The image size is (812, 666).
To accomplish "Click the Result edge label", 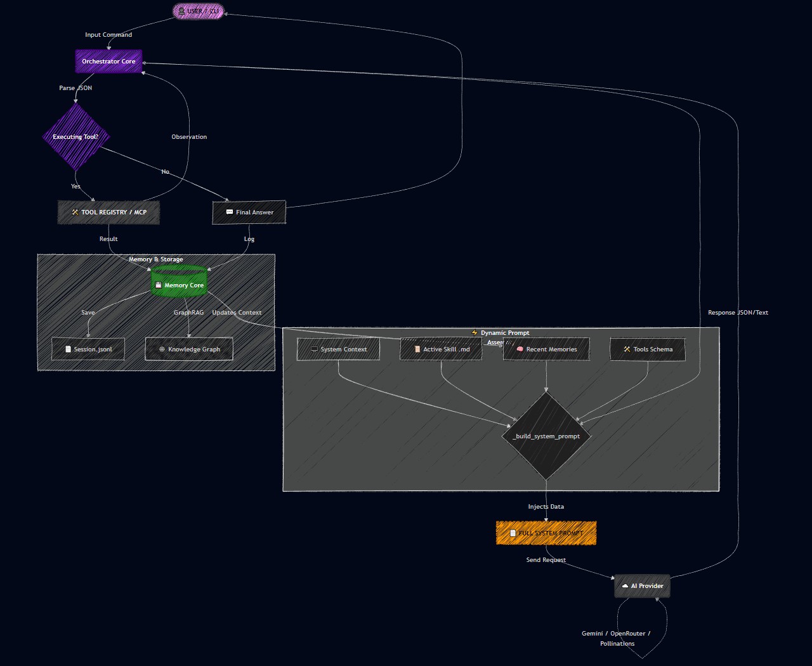I will click(x=108, y=239).
